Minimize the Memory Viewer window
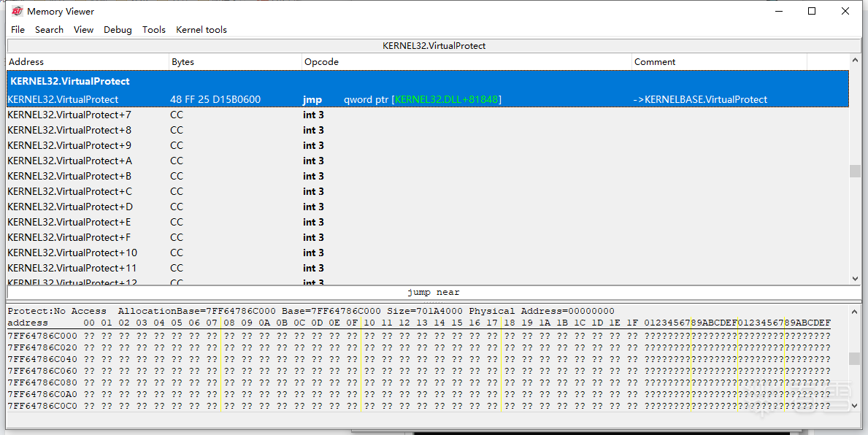 tap(778, 11)
